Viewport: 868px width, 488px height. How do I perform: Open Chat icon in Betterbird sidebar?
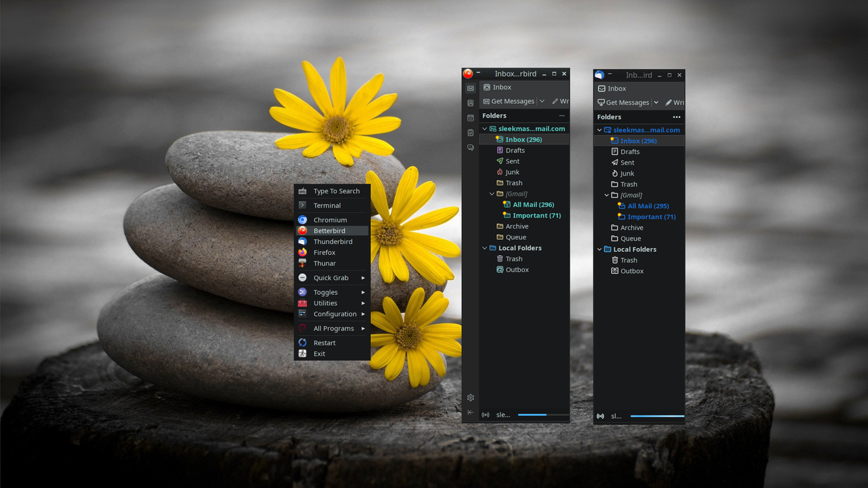tap(471, 148)
